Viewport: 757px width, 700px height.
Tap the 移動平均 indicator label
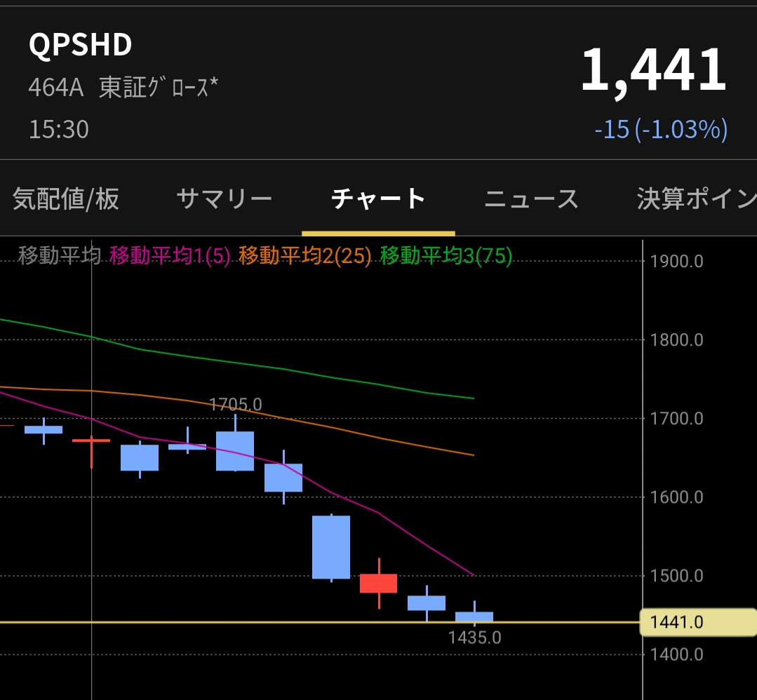click(60, 255)
